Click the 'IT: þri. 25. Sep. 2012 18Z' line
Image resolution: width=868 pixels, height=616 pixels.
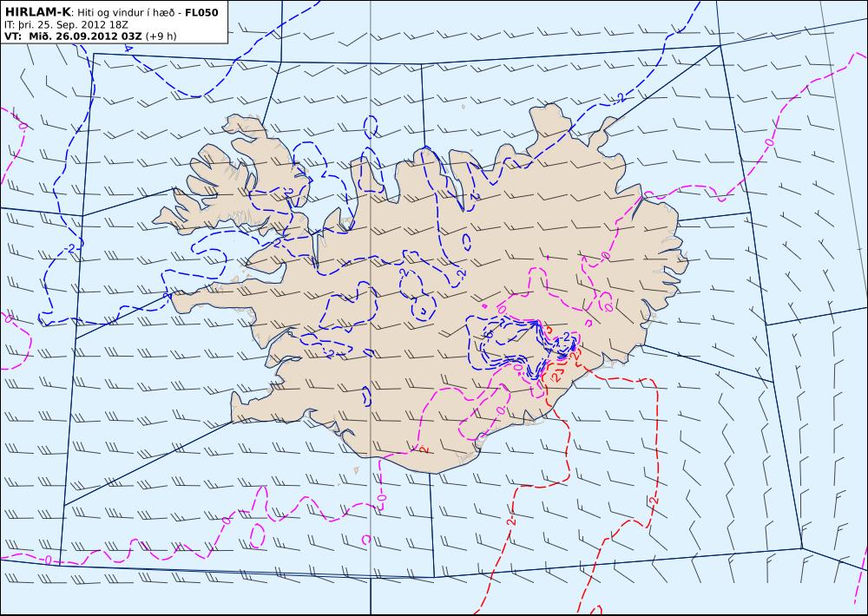(66, 24)
